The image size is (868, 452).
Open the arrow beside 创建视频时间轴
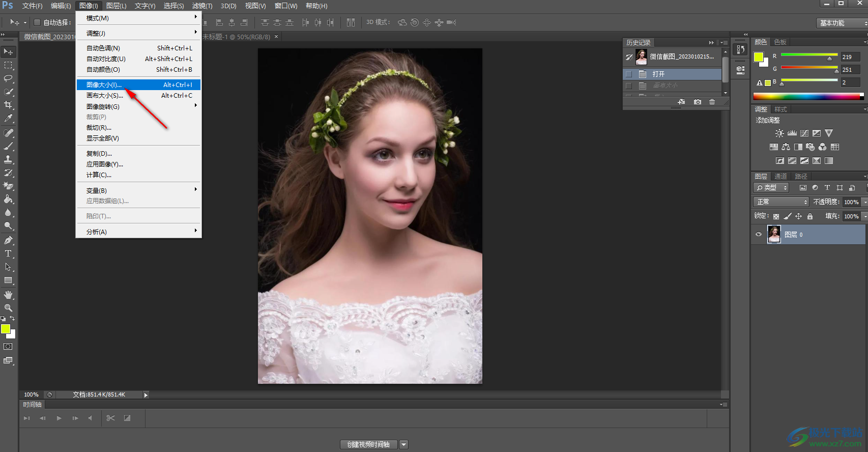(403, 445)
